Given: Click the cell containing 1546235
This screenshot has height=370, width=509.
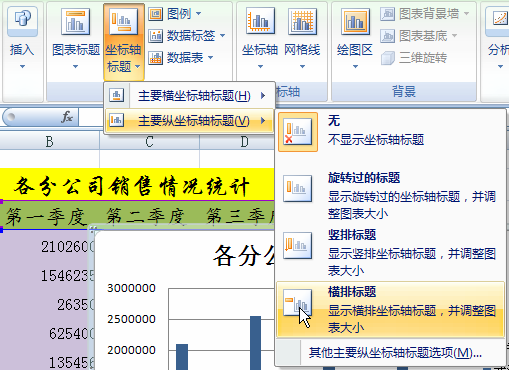Looking at the screenshot, I should 47,276.
